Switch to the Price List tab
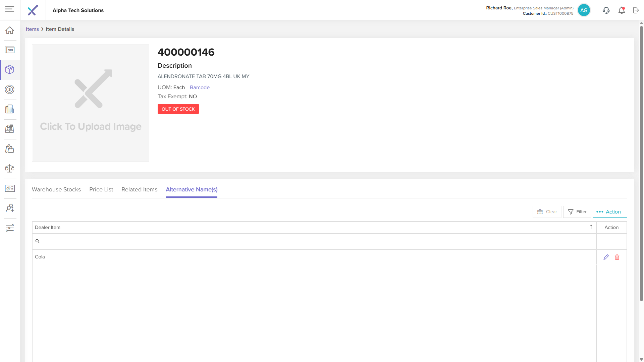The height and width of the screenshot is (362, 644). click(101, 189)
